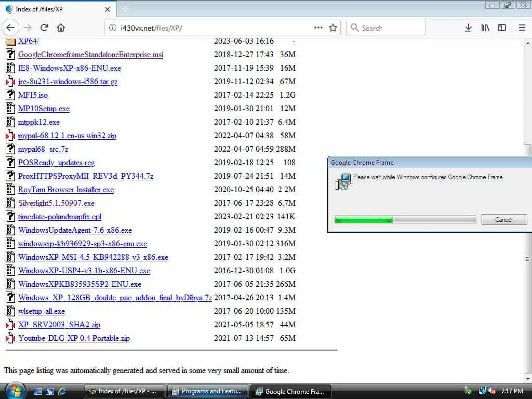Click Silverlight5.1.50907.exe link
The height and width of the screenshot is (399, 532).
56,203
